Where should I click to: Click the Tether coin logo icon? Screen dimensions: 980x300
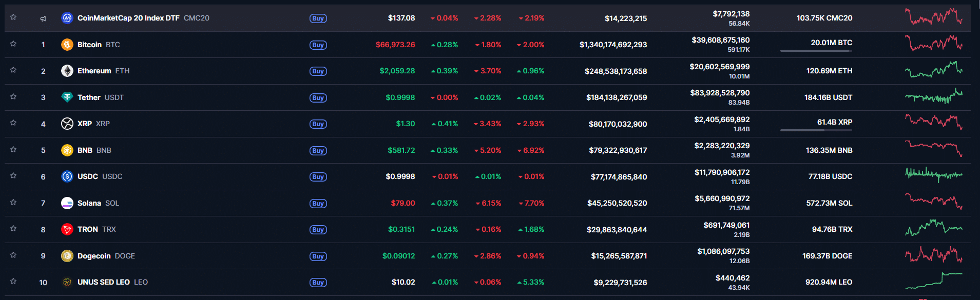tap(67, 97)
